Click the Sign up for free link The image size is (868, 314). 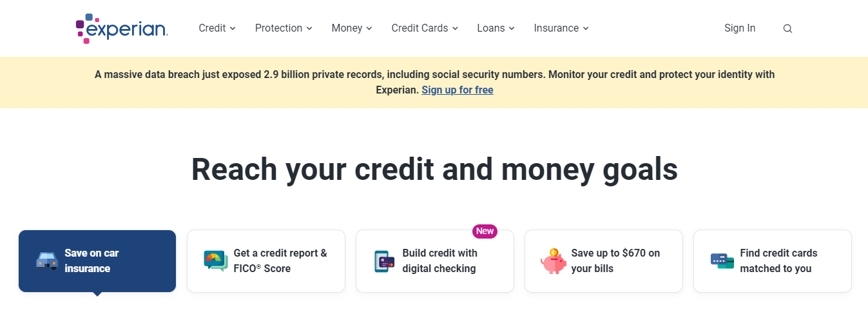[458, 90]
